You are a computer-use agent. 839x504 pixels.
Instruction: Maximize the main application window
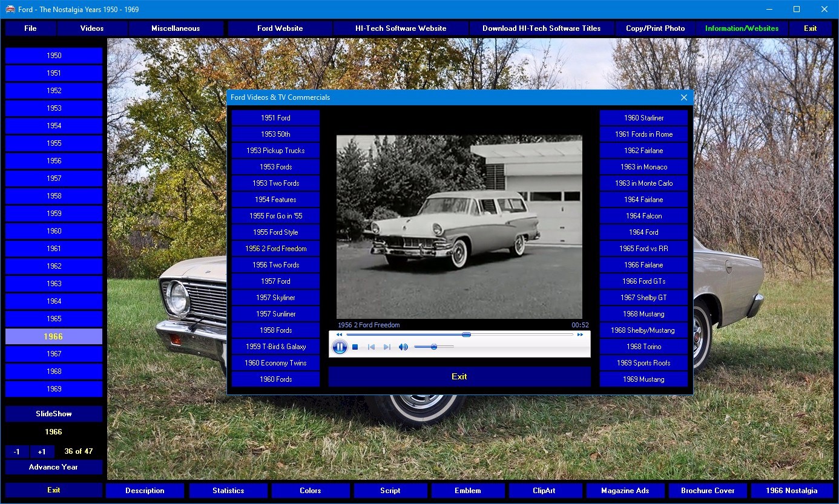[797, 9]
